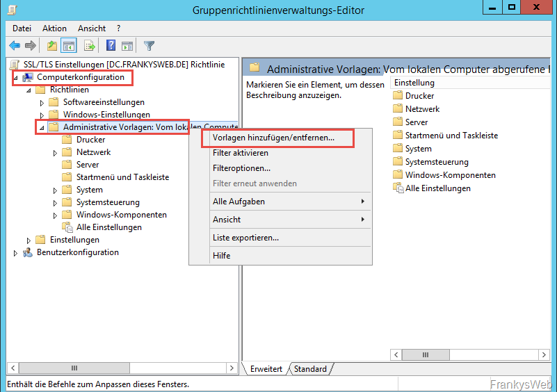557x392 pixels.
Task: Click the Up one level folder icon
Action: pos(51,46)
